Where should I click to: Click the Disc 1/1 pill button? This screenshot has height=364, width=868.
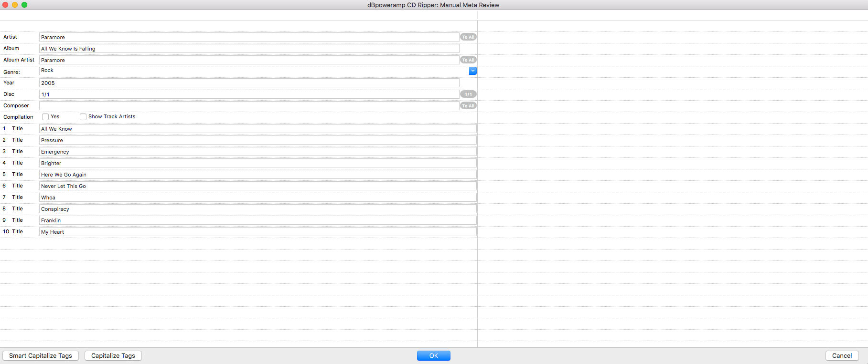(468, 94)
